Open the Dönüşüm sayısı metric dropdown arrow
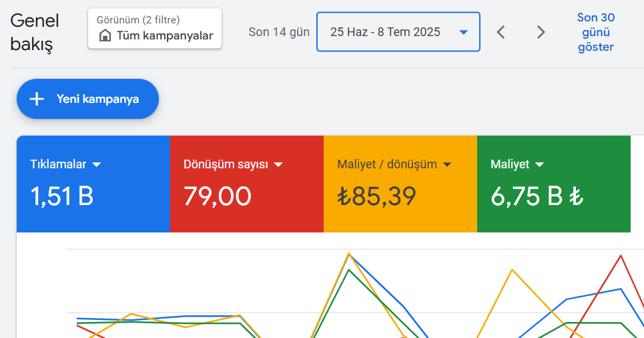644x338 pixels. [x=278, y=164]
